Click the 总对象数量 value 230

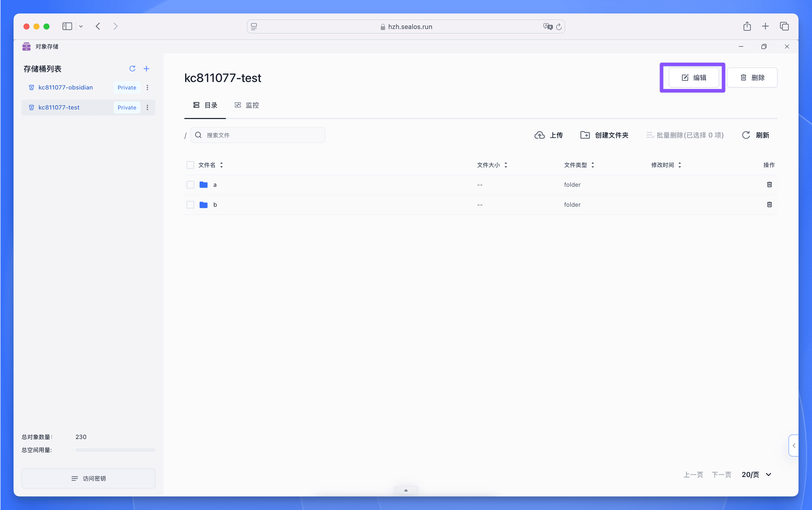[81, 437]
